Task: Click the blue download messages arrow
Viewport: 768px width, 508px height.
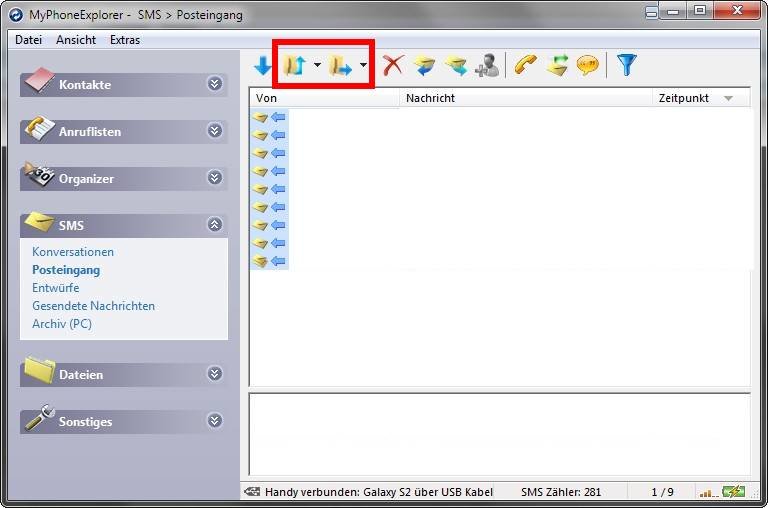Action: (263, 65)
